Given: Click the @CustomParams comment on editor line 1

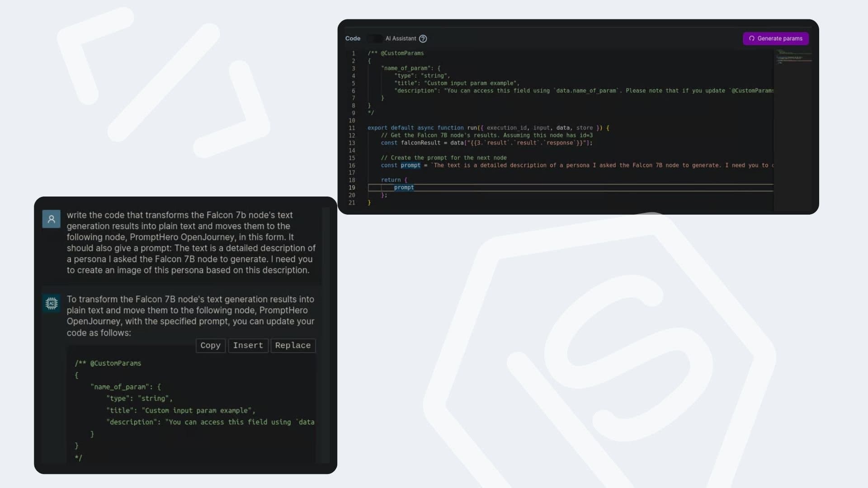Looking at the screenshot, I should (402, 53).
